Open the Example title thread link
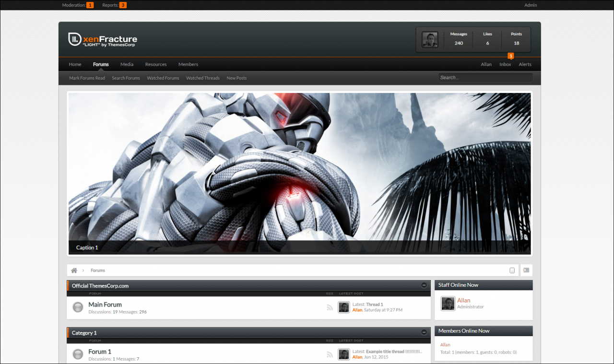This screenshot has width=614, height=364. click(x=394, y=352)
